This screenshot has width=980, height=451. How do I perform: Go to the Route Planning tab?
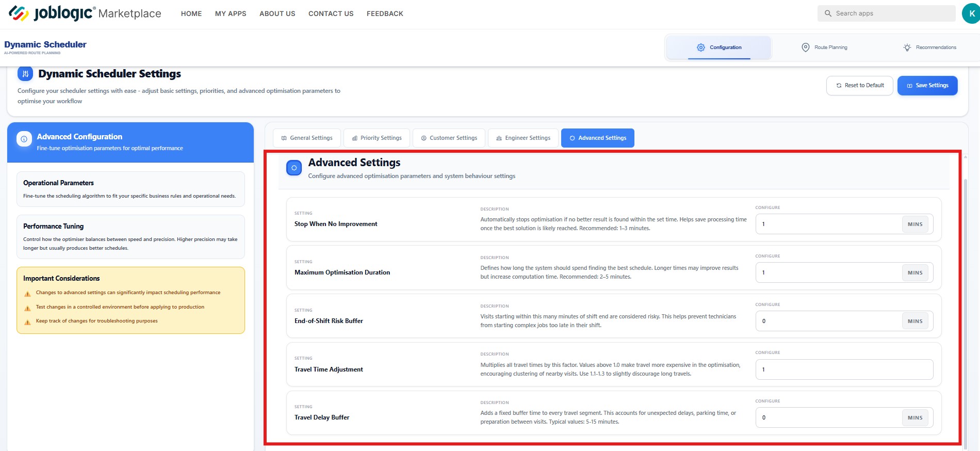pos(824,47)
